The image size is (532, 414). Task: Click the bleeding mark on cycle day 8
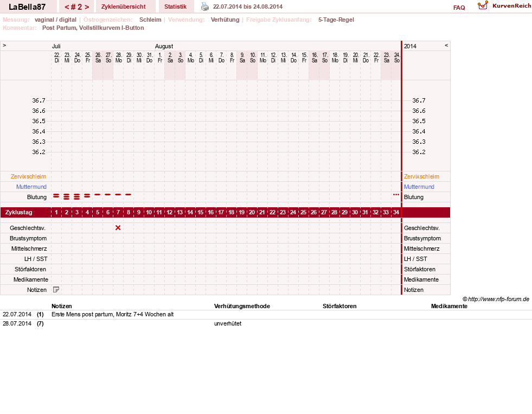pos(128,194)
